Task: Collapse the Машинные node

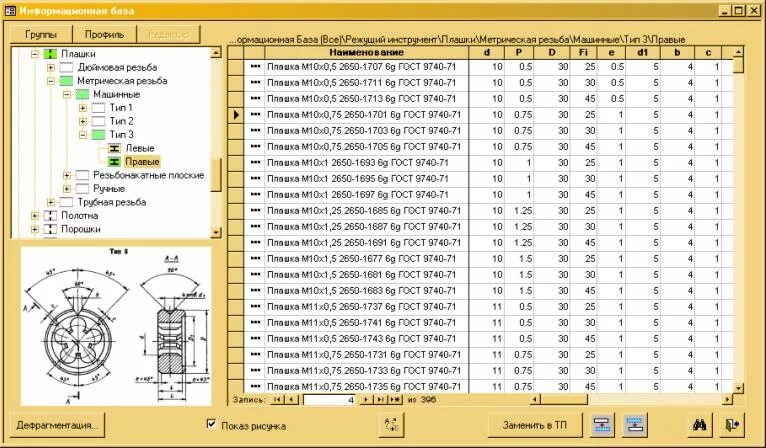Action: click(66, 94)
